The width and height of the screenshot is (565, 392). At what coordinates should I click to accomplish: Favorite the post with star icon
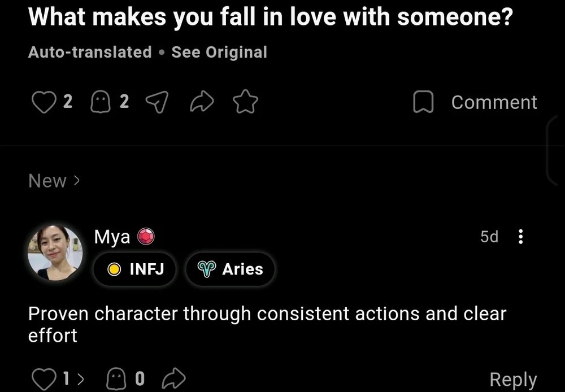246,102
